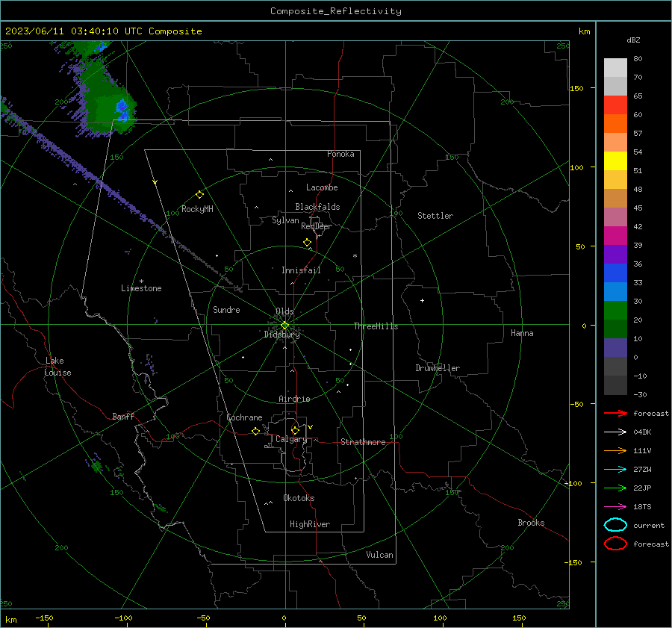This screenshot has height=628, width=672.
Task: Click the Hanna label
Action: click(x=522, y=333)
